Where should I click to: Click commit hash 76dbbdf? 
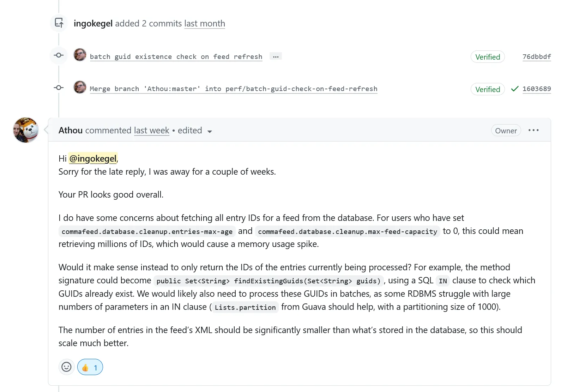tap(536, 57)
